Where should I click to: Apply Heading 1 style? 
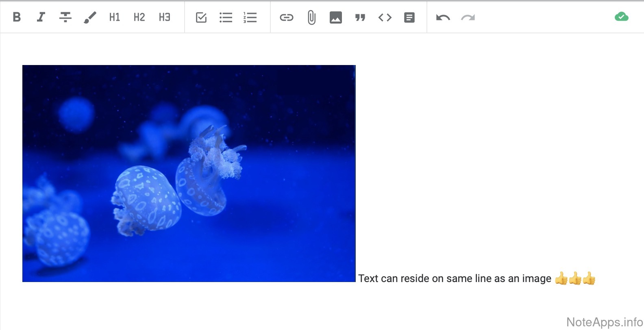click(x=115, y=17)
